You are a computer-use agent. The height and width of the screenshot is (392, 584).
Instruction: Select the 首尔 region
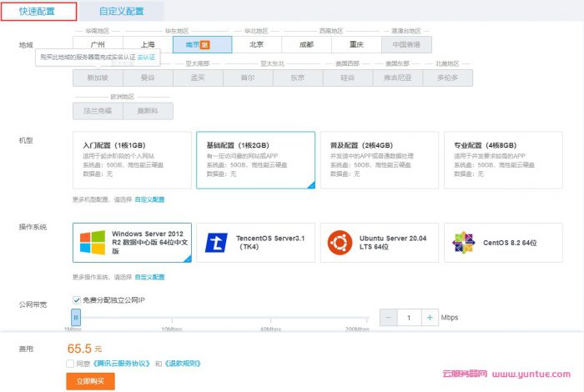click(x=248, y=78)
